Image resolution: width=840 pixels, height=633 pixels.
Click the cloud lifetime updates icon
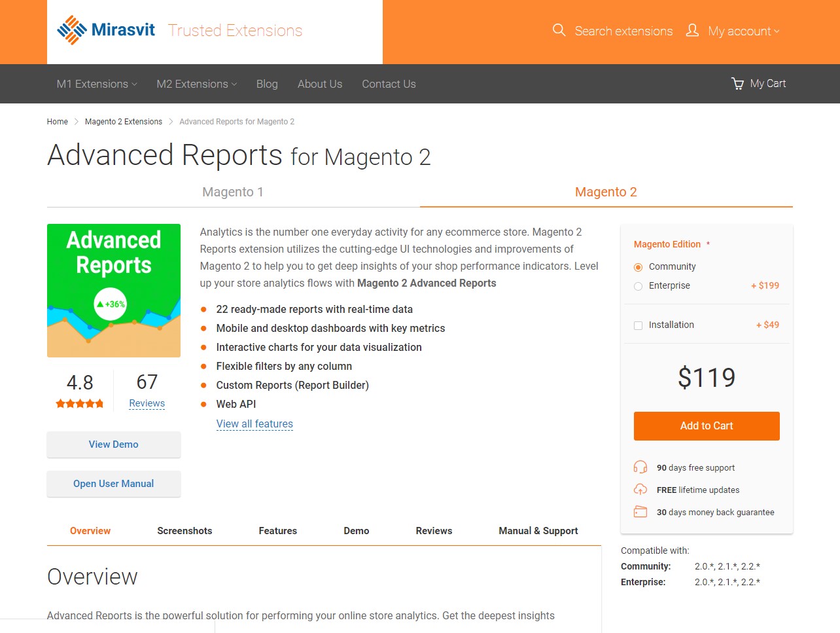640,490
